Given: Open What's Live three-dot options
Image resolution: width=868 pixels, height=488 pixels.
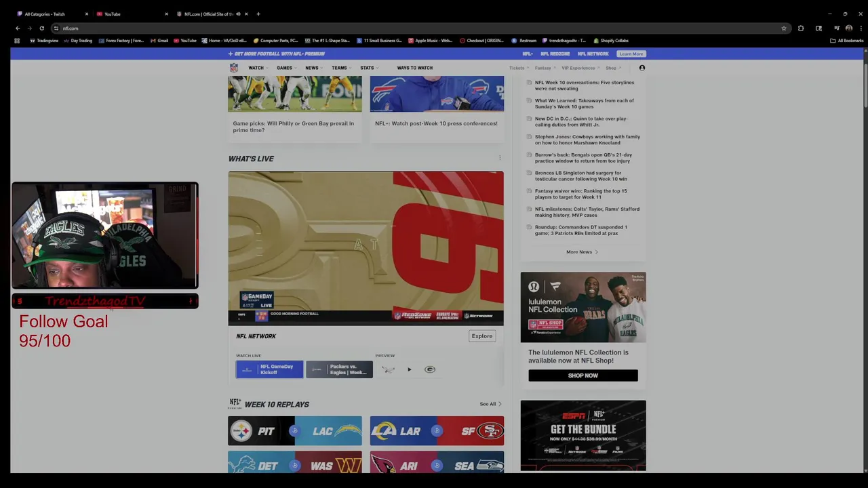Looking at the screenshot, I should pos(500,158).
